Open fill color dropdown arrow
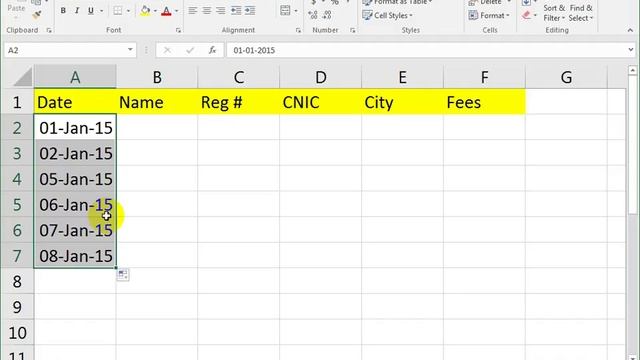640x360 pixels. [155, 11]
